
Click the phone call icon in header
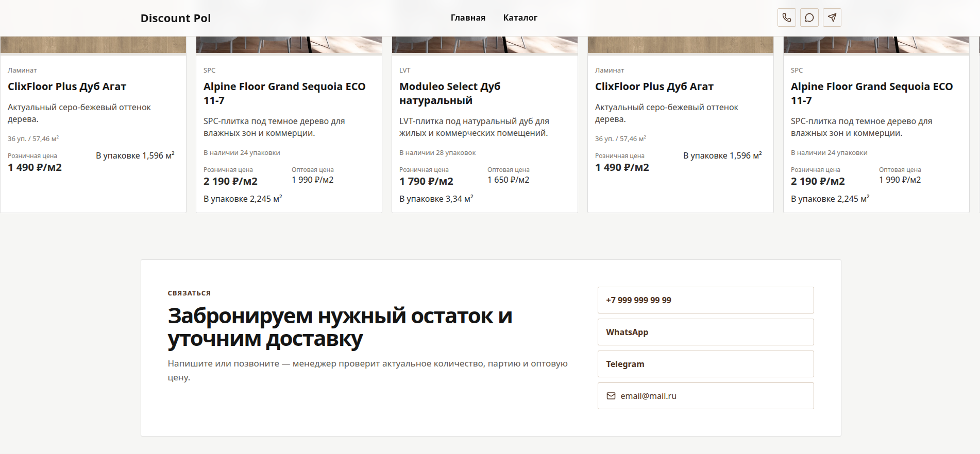click(x=786, y=18)
